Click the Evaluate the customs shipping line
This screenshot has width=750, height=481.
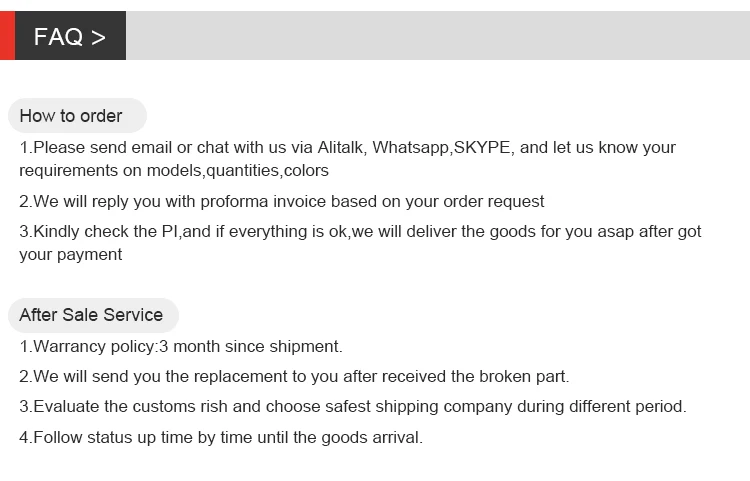353,407
